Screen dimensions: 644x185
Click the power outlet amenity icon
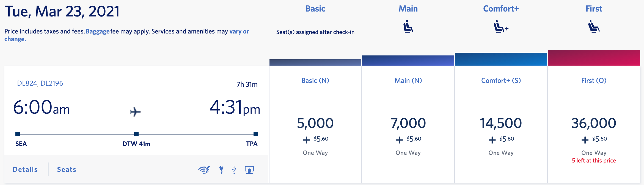(x=221, y=170)
